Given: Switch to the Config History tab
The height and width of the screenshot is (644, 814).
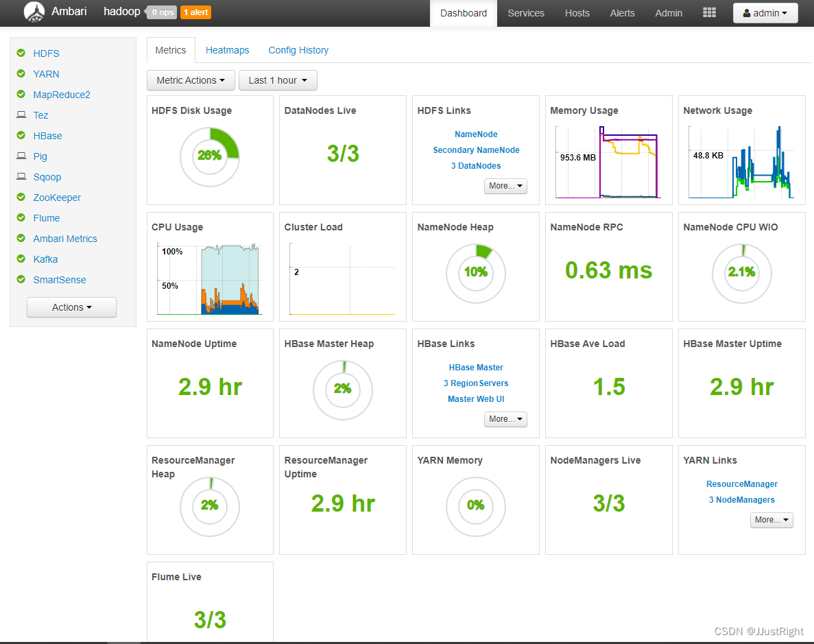Looking at the screenshot, I should (x=298, y=50).
